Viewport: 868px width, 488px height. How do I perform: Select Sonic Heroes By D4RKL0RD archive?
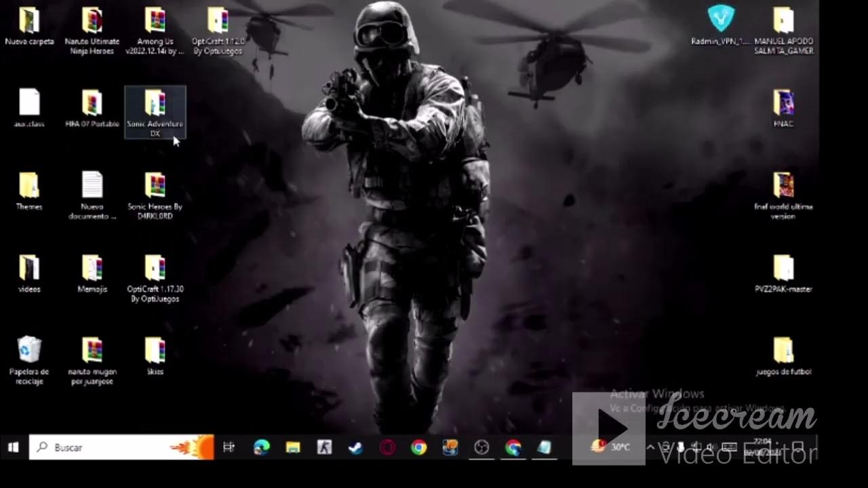pos(155,195)
